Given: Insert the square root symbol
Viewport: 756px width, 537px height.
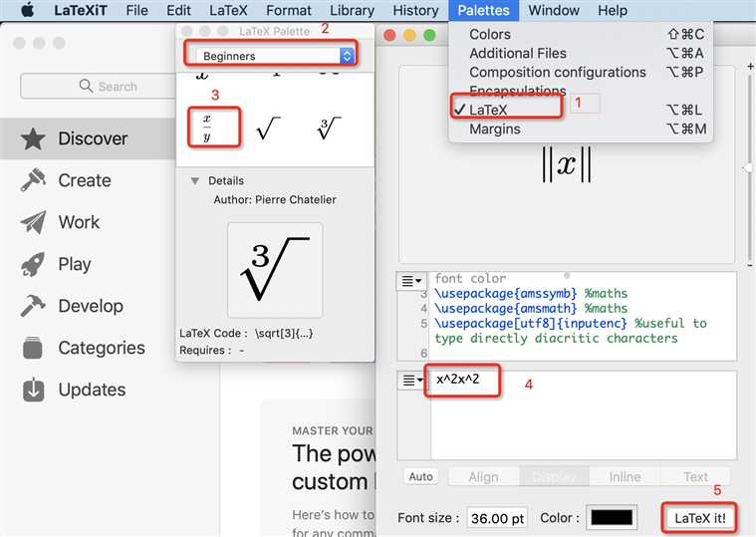Looking at the screenshot, I should 269,129.
